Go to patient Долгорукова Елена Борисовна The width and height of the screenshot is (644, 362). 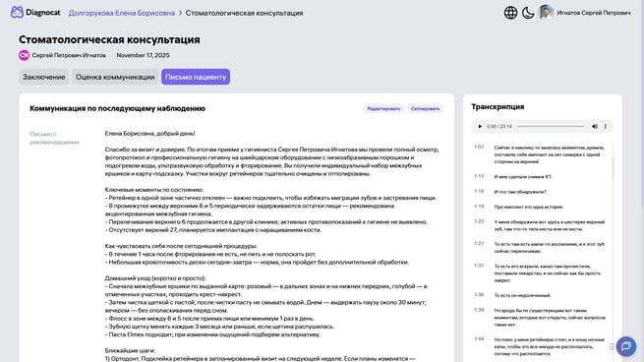122,13
